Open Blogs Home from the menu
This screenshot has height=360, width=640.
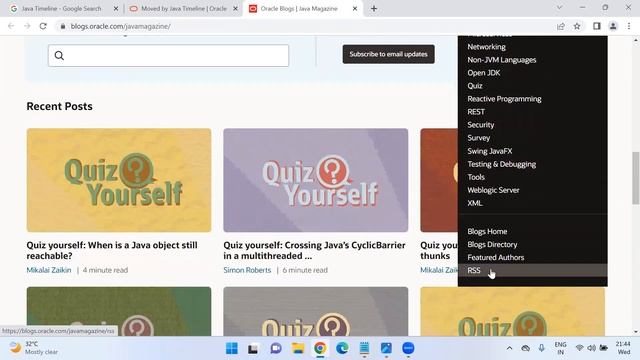pyautogui.click(x=487, y=231)
